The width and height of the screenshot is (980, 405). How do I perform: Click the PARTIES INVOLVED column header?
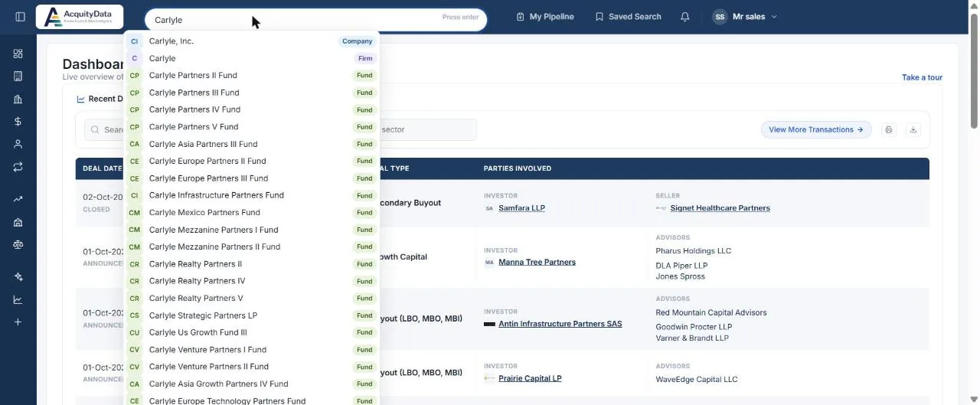click(517, 168)
